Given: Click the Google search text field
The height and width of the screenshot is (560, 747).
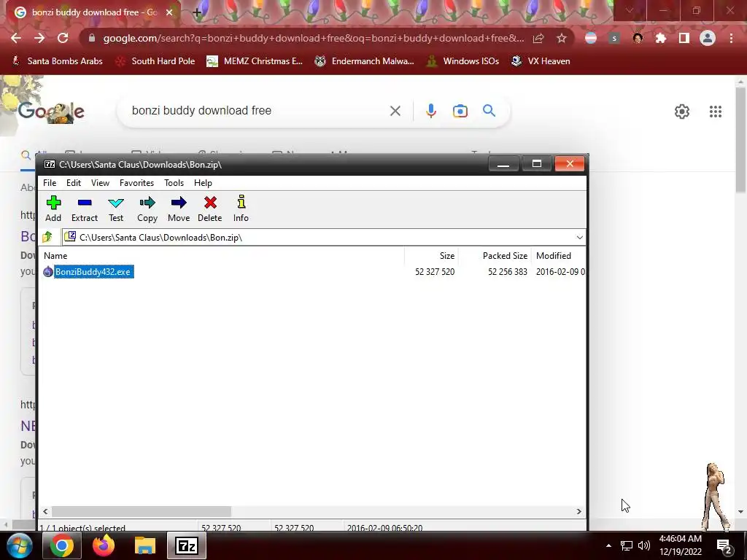Looking at the screenshot, I should [x=258, y=111].
